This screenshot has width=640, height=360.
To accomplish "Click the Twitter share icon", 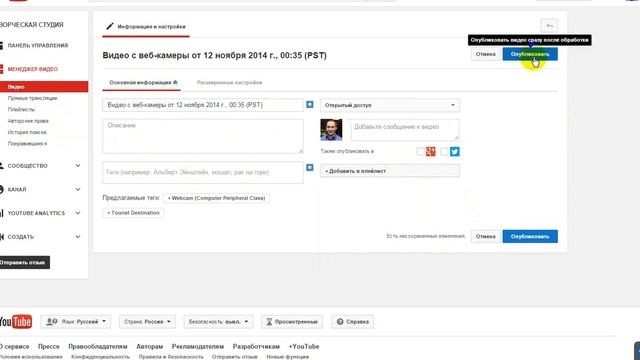I will pos(455,152).
